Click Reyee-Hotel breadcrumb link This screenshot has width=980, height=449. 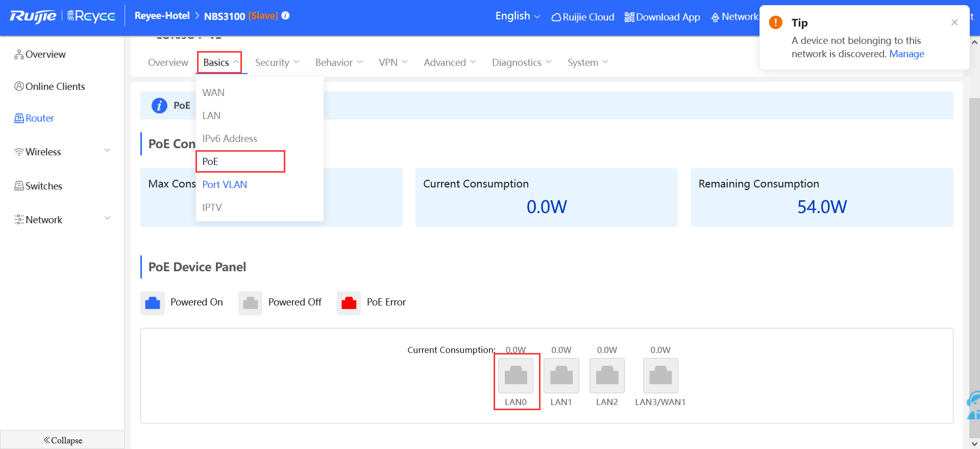pyautogui.click(x=162, y=16)
